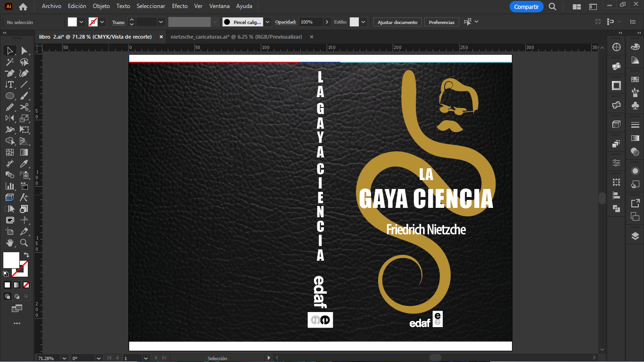Reset default fill and stroke
The height and width of the screenshot is (362, 644).
coord(6,273)
